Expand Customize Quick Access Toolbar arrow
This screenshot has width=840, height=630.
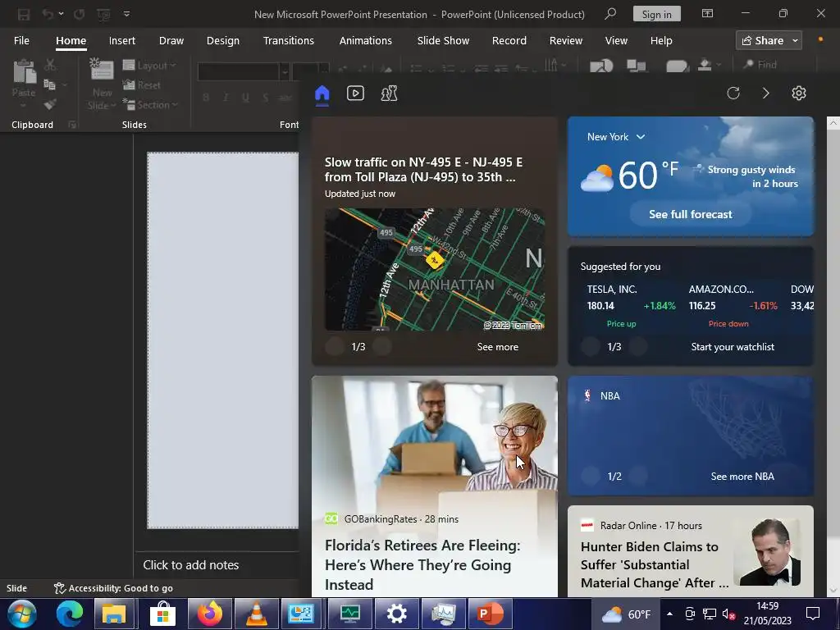point(126,14)
